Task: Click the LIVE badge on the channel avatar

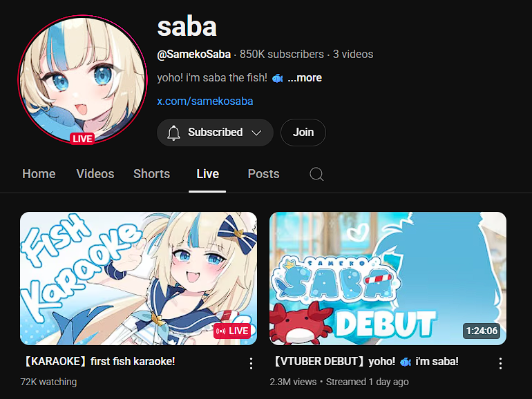Action: tap(82, 139)
